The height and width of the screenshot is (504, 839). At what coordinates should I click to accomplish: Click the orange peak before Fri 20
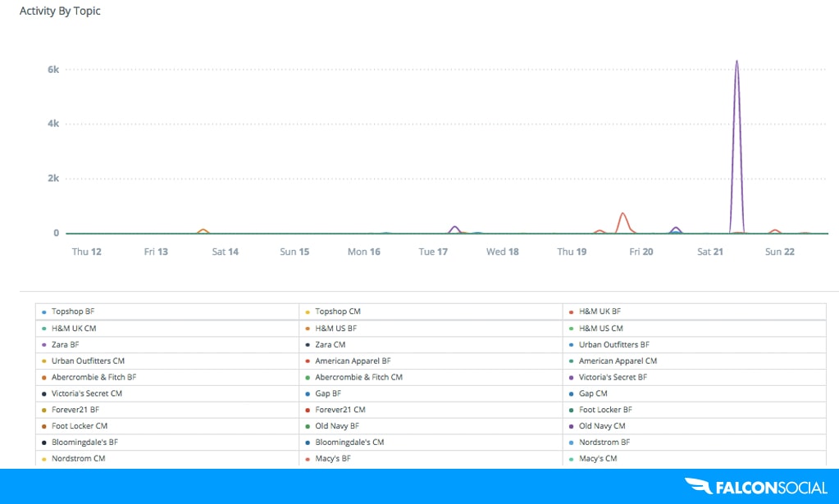[x=622, y=214]
